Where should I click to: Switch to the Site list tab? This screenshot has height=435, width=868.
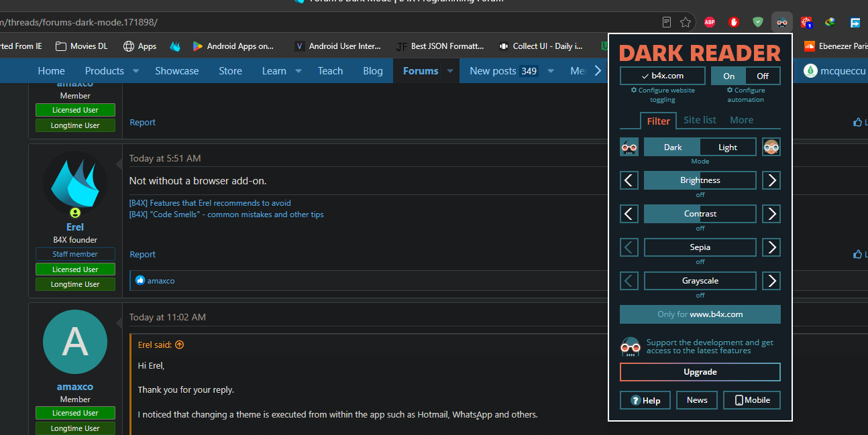(x=700, y=120)
